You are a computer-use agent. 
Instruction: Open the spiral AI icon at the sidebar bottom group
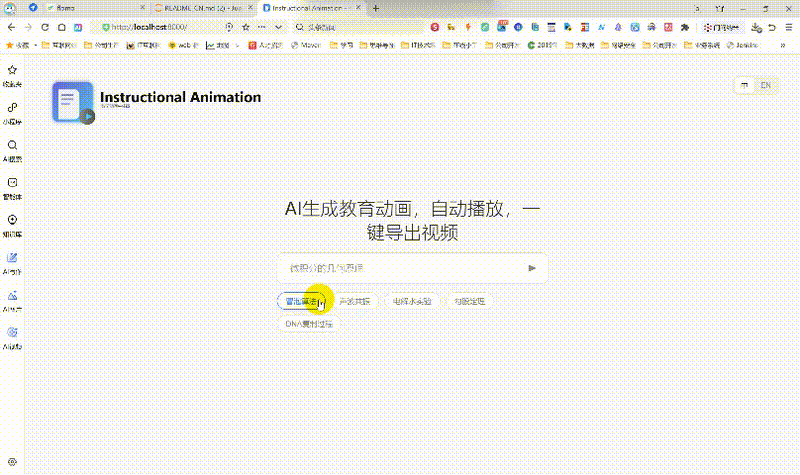pyautogui.click(x=12, y=333)
